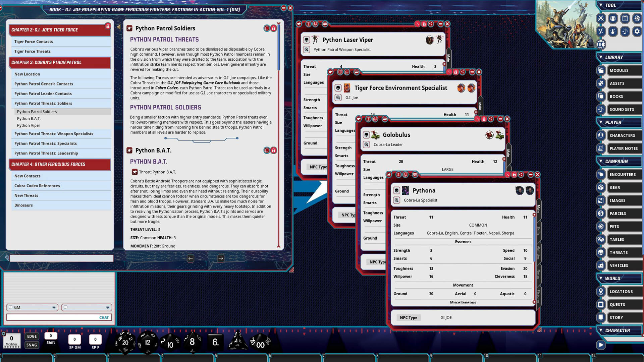Collapse the LIBRARY sidebar section
This screenshot has height=362, width=644.
coord(601,57)
